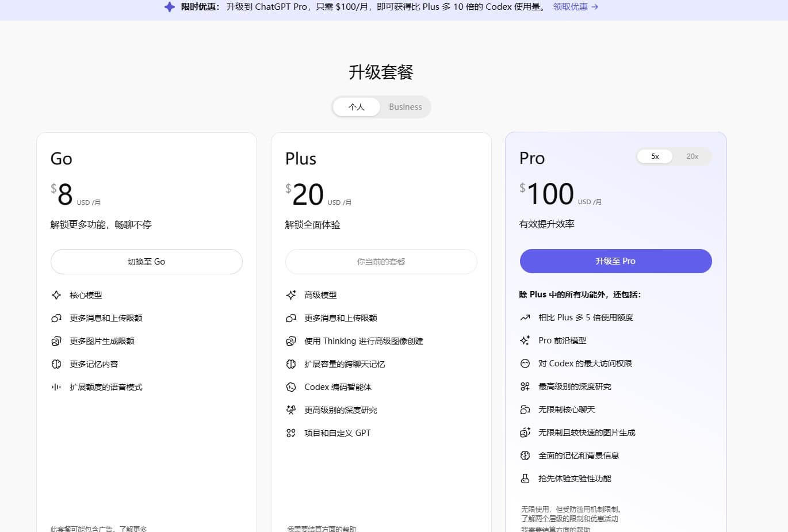Click the 抢先体验实验性功能 flask icon
Image resolution: width=788 pixels, height=532 pixels.
(525, 479)
